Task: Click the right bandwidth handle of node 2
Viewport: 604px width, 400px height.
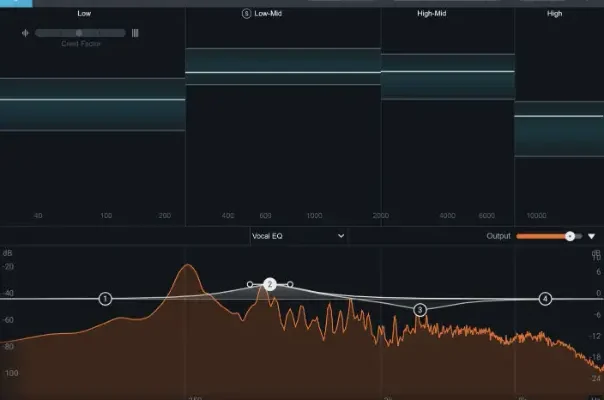Action: coord(290,284)
